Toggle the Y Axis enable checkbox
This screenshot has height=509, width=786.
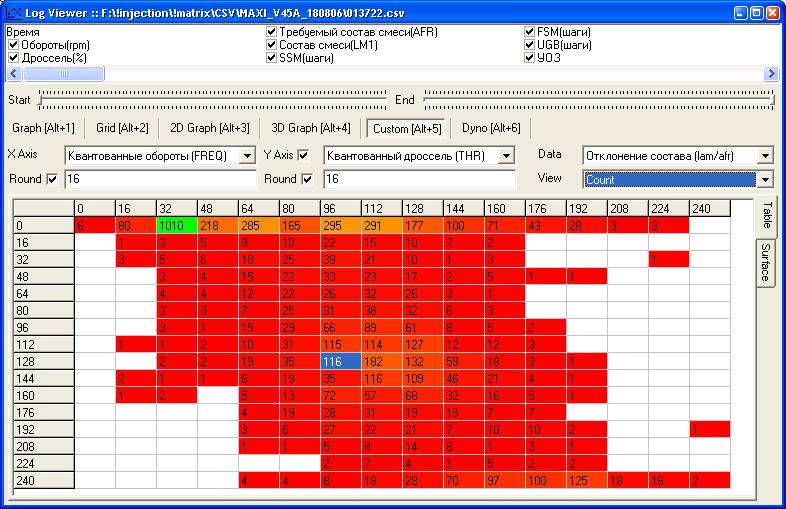304,155
